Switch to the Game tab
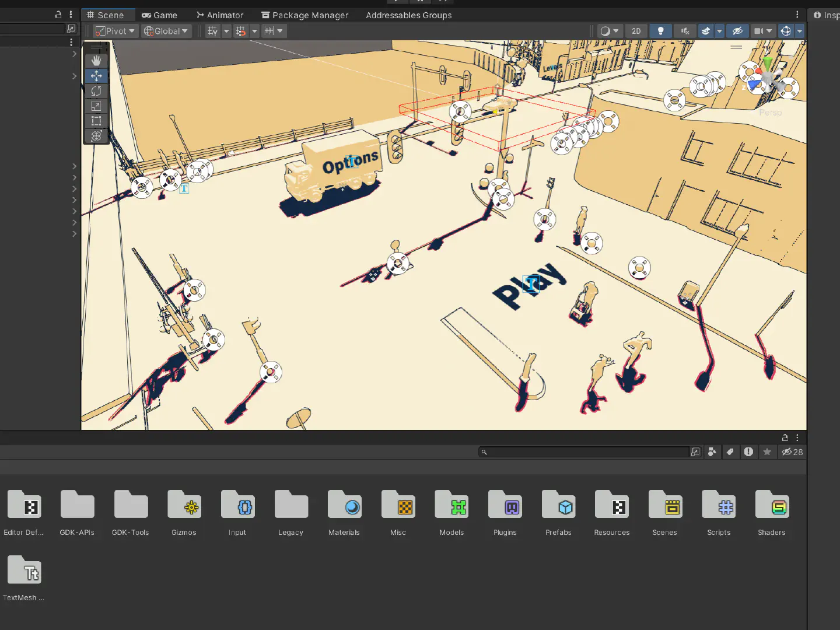Viewport: 840px width, 630px height. 159,15
